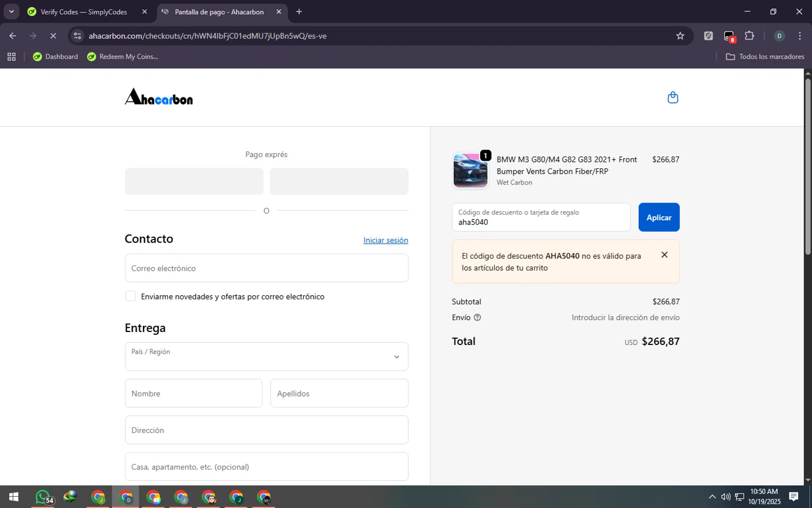
Task: View site information icon in address bar
Action: pos(77,36)
